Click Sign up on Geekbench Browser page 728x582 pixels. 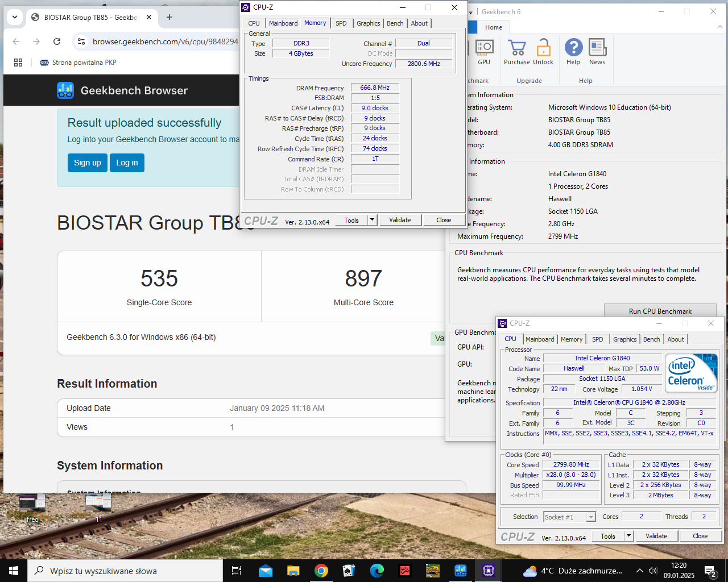88,163
